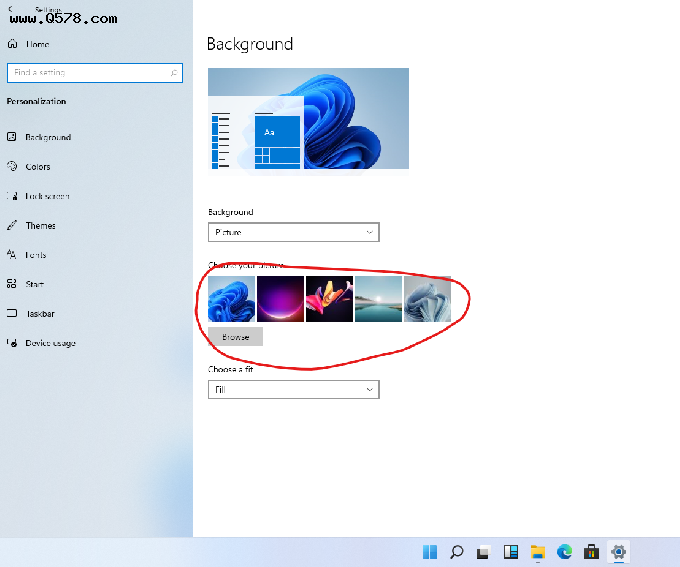
Task: Click the Settings gear in the taskbar
Action: click(618, 552)
